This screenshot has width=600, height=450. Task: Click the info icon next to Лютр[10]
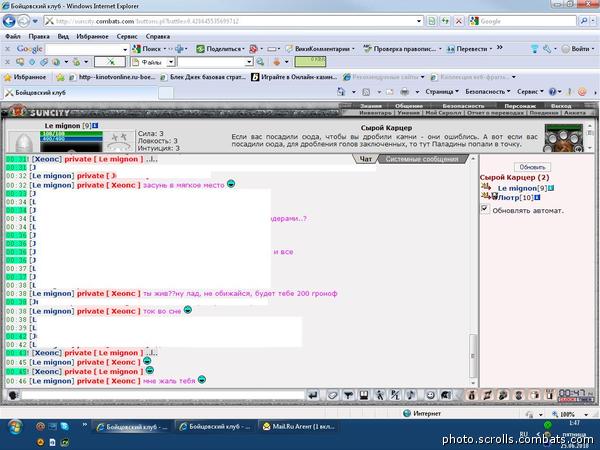point(537,197)
